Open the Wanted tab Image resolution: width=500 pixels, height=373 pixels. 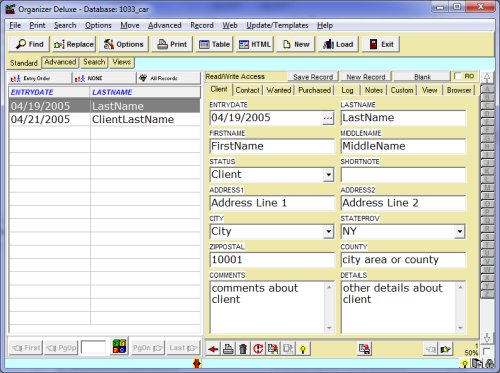coord(279,90)
